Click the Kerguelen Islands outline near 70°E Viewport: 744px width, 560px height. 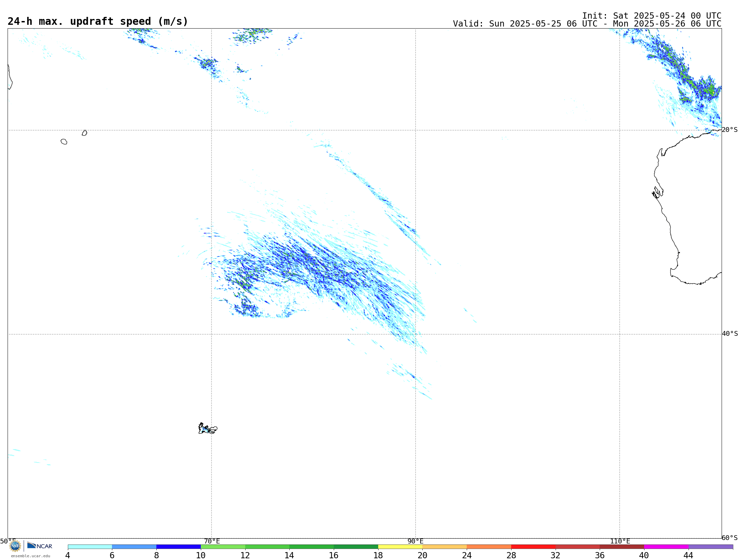[208, 428]
